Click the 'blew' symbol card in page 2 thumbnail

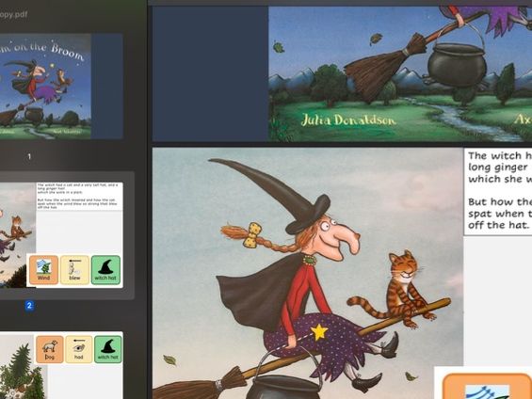pyautogui.click(x=74, y=270)
